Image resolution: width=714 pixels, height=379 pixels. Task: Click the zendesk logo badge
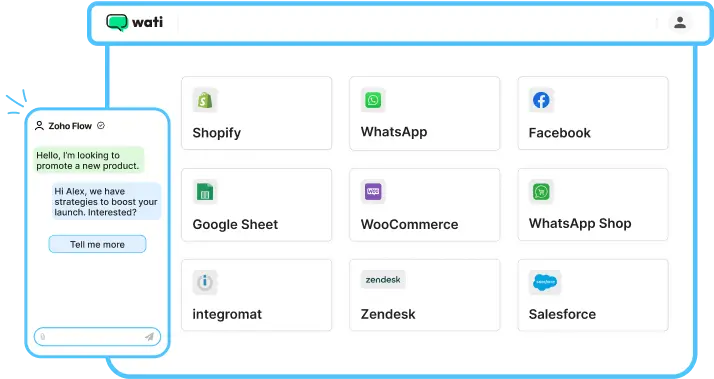tap(383, 280)
